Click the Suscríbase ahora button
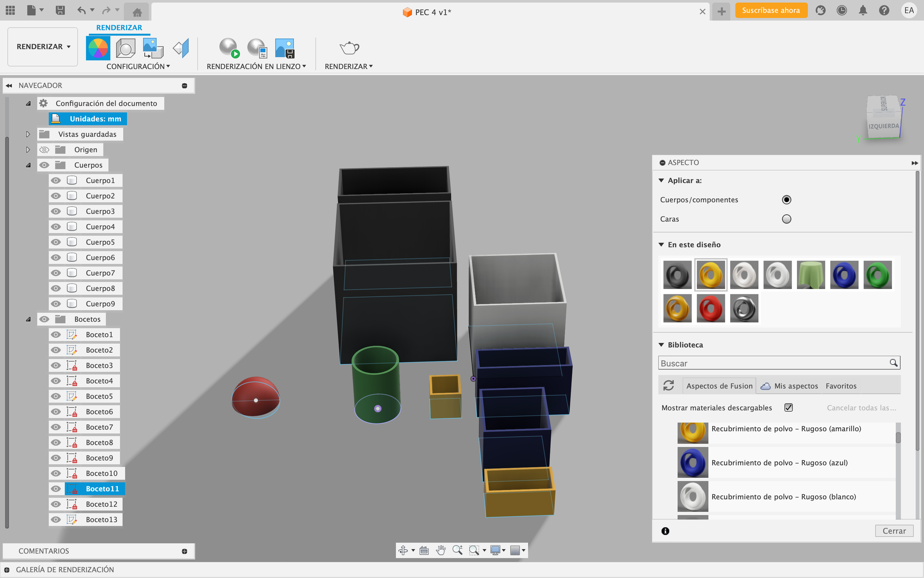The height and width of the screenshot is (578, 924). point(771,10)
